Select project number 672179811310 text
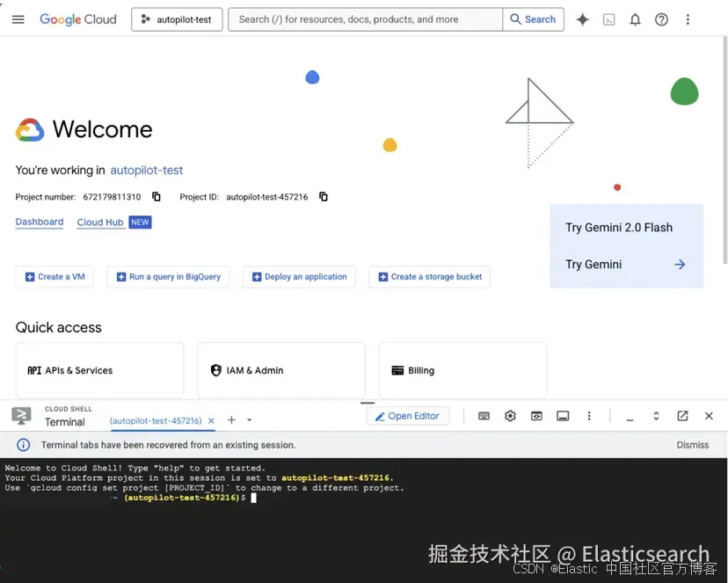This screenshot has height=583, width=728. click(x=112, y=197)
